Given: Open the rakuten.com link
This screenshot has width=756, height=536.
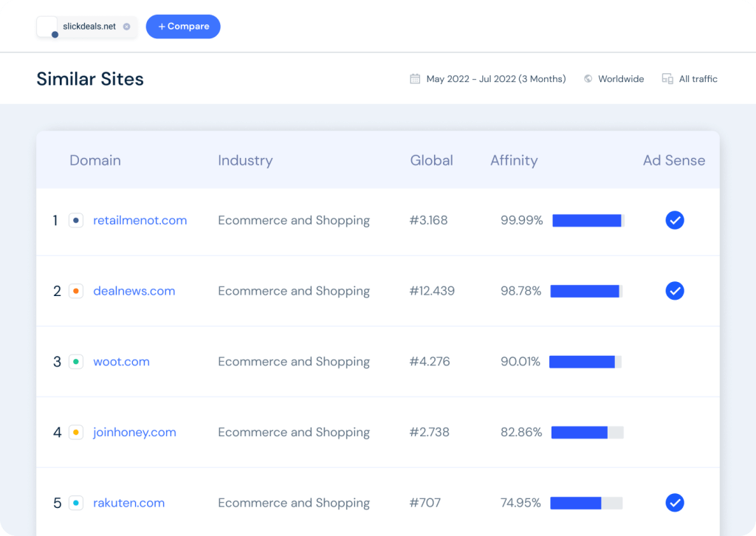Looking at the screenshot, I should coord(128,503).
